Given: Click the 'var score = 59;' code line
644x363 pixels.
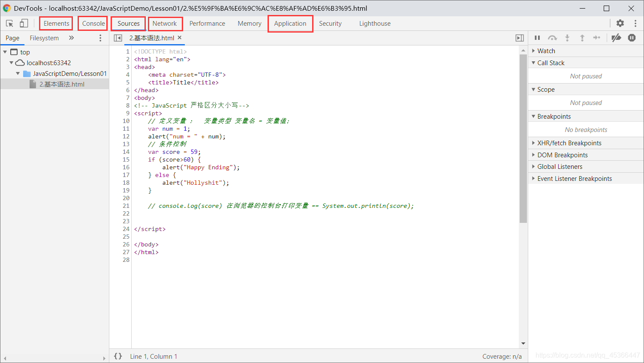Looking at the screenshot, I should [175, 152].
